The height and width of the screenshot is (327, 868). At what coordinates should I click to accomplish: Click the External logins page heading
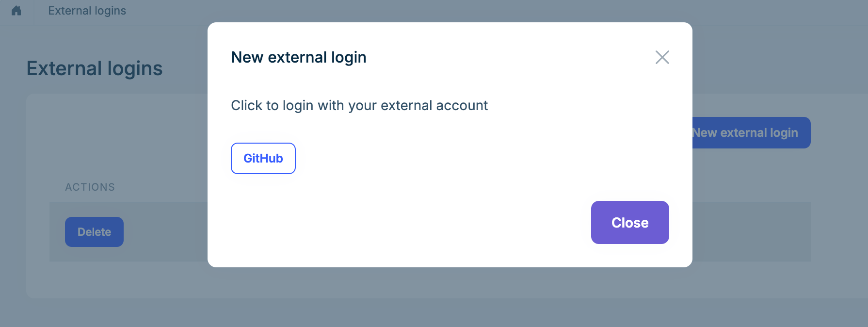pos(95,68)
